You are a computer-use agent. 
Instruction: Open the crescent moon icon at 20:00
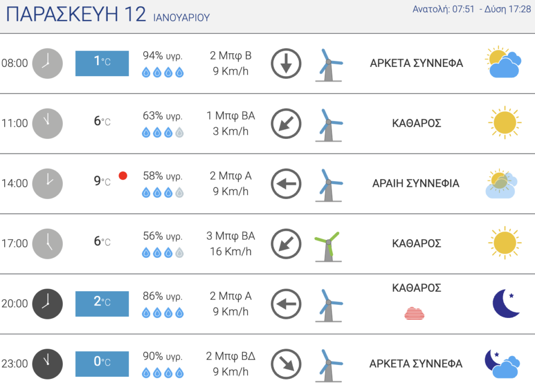(x=506, y=303)
